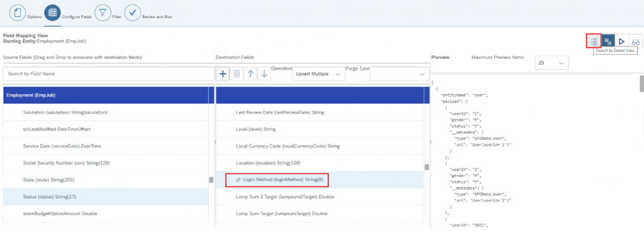Run preview with the play icon

click(x=621, y=41)
